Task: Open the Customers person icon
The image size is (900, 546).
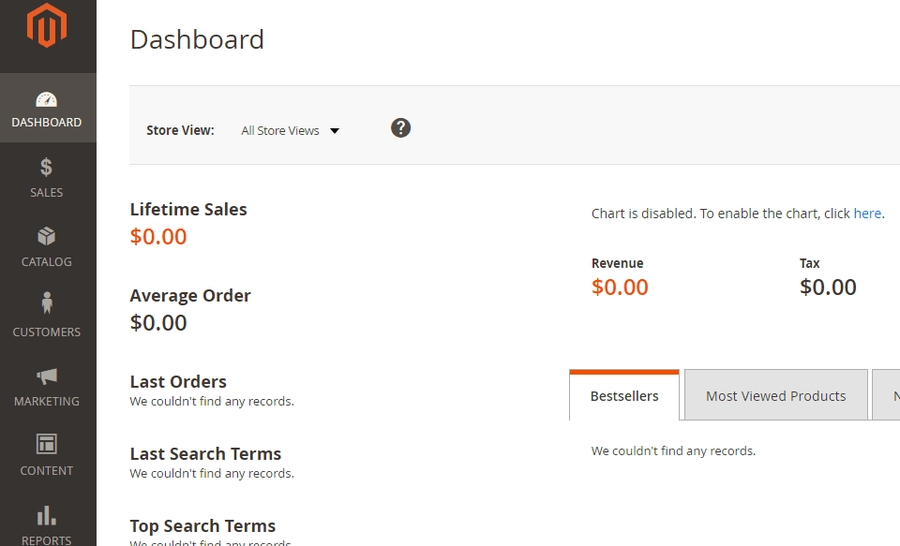Action: [x=46, y=303]
